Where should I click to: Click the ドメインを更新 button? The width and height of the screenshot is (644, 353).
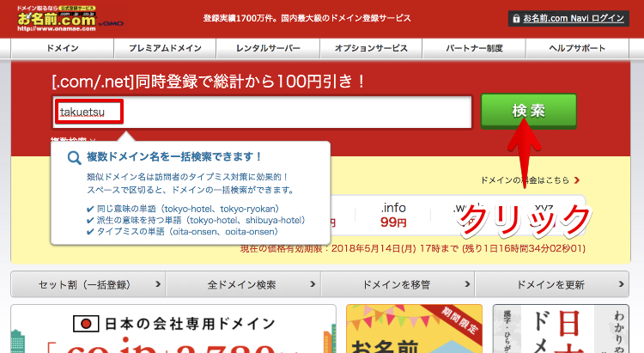[552, 284]
